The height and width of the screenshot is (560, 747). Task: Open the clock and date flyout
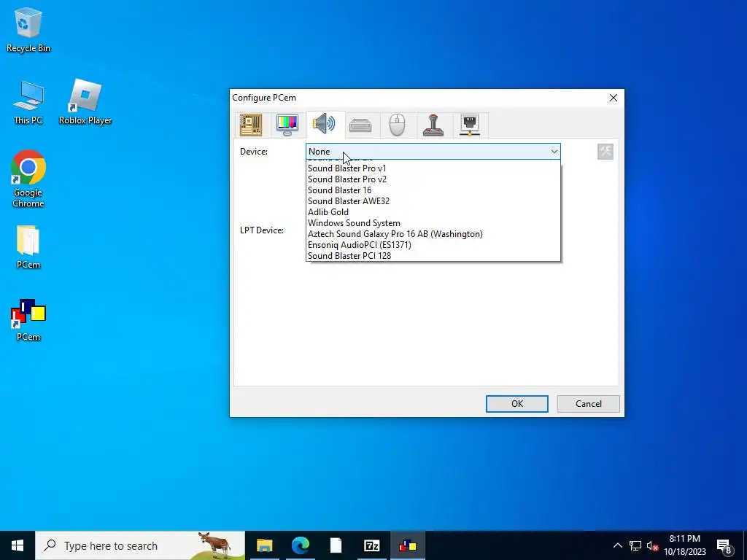[684, 545]
